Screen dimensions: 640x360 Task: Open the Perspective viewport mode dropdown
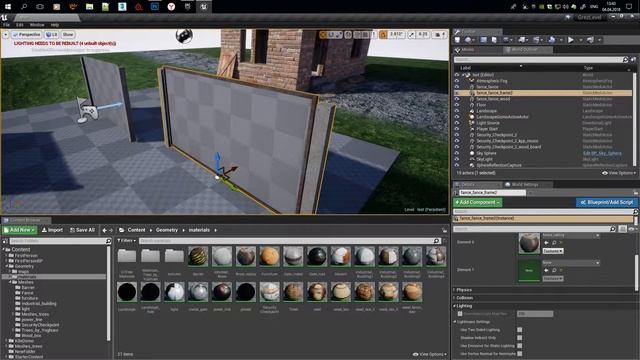[x=27, y=35]
